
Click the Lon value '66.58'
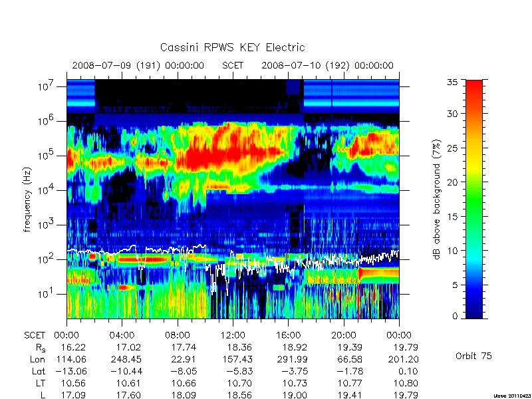[350, 359]
